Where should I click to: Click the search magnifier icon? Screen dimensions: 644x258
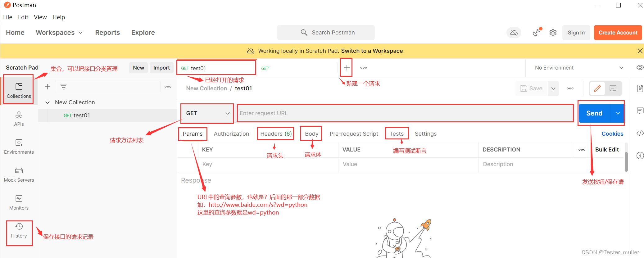(304, 33)
